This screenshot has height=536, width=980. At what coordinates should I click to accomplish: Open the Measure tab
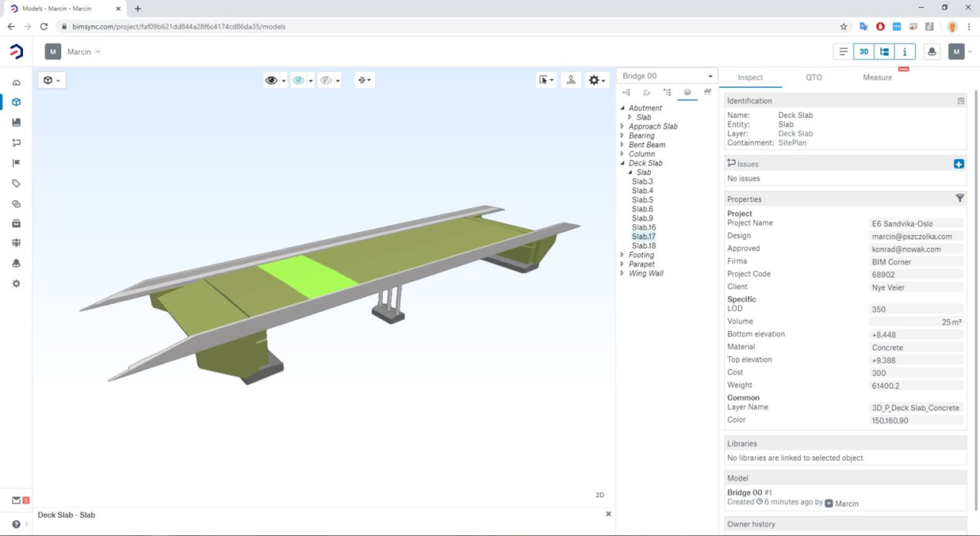point(877,77)
